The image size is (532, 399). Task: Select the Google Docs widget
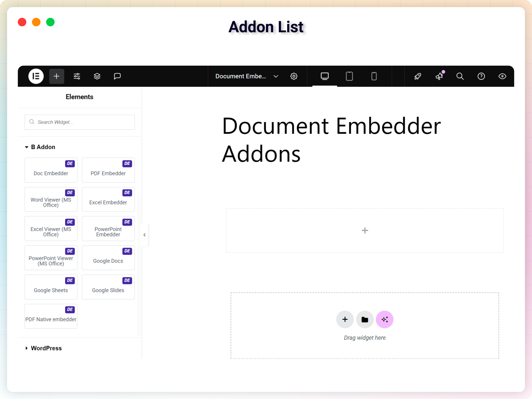[x=108, y=258]
